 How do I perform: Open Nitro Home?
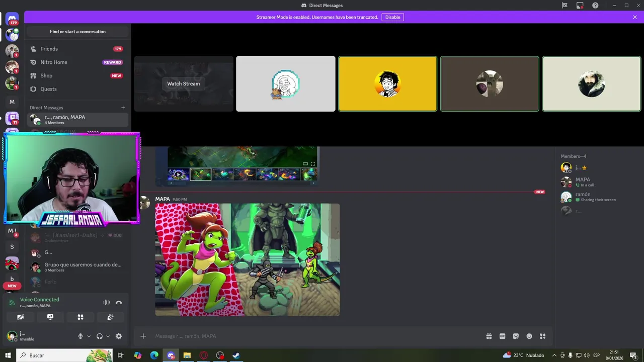[x=77, y=62]
